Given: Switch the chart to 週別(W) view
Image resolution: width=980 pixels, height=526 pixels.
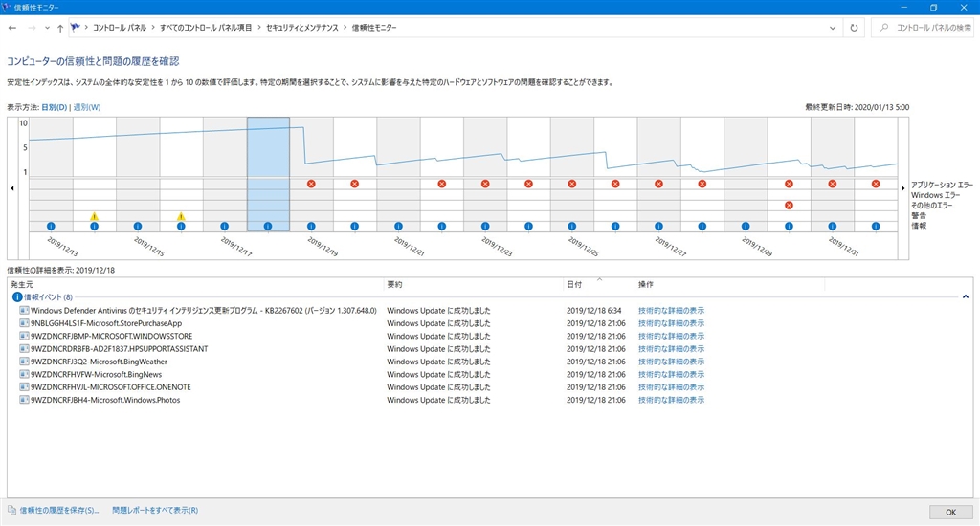Looking at the screenshot, I should 87,107.
